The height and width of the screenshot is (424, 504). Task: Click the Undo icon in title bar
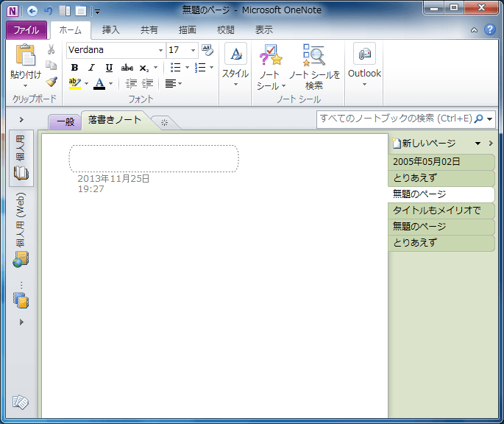[x=48, y=11]
